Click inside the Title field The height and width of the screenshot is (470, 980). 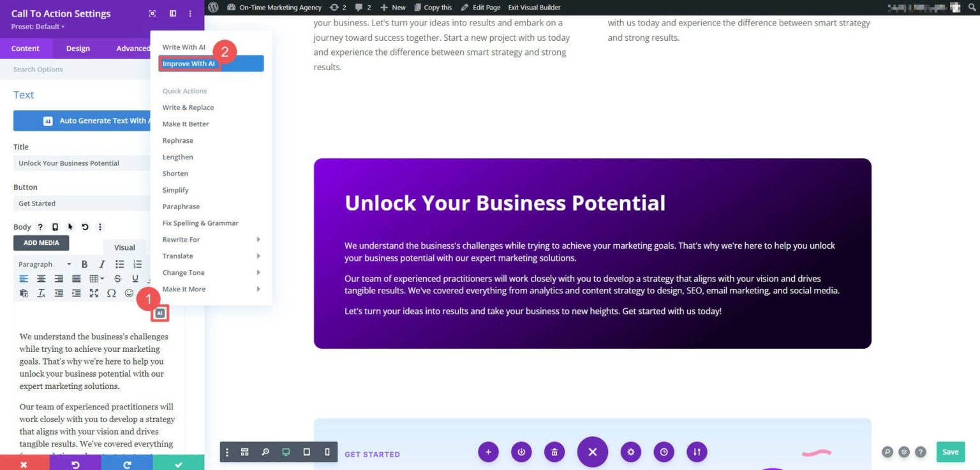[x=82, y=163]
